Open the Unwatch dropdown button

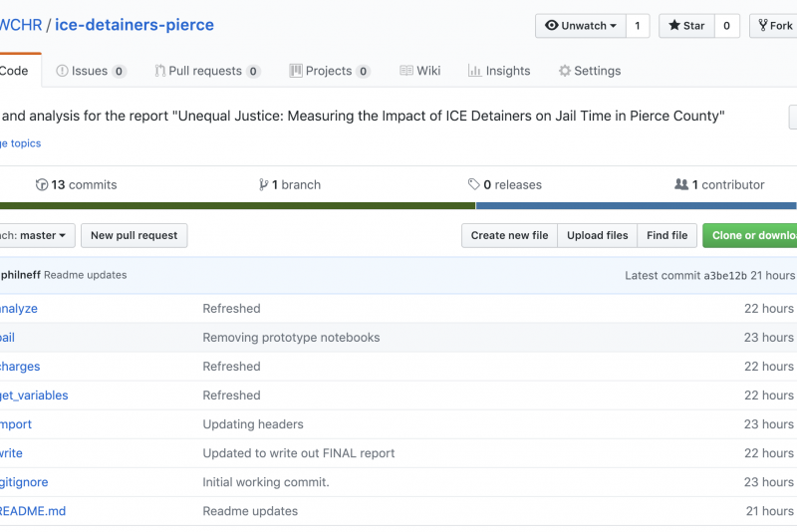click(x=581, y=26)
